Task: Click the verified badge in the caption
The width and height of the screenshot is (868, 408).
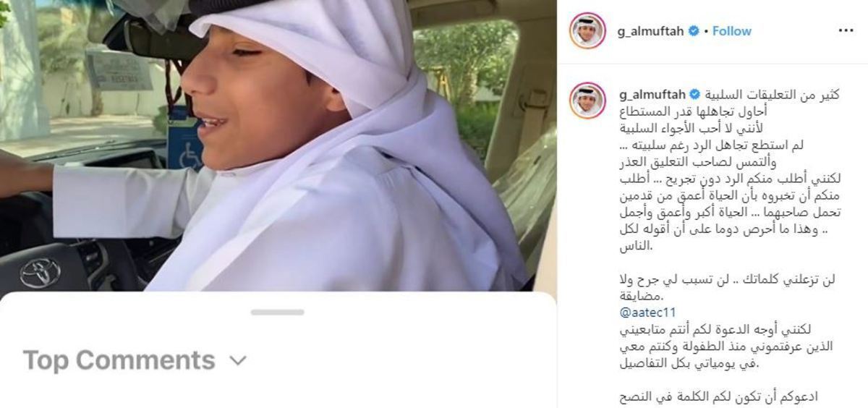Action: coord(694,94)
